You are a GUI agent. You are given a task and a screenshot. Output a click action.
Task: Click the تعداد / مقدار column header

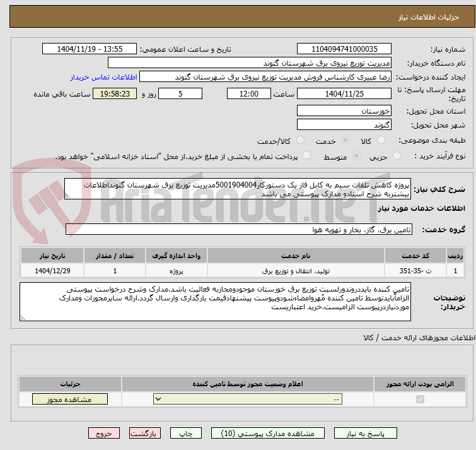pyautogui.click(x=115, y=256)
